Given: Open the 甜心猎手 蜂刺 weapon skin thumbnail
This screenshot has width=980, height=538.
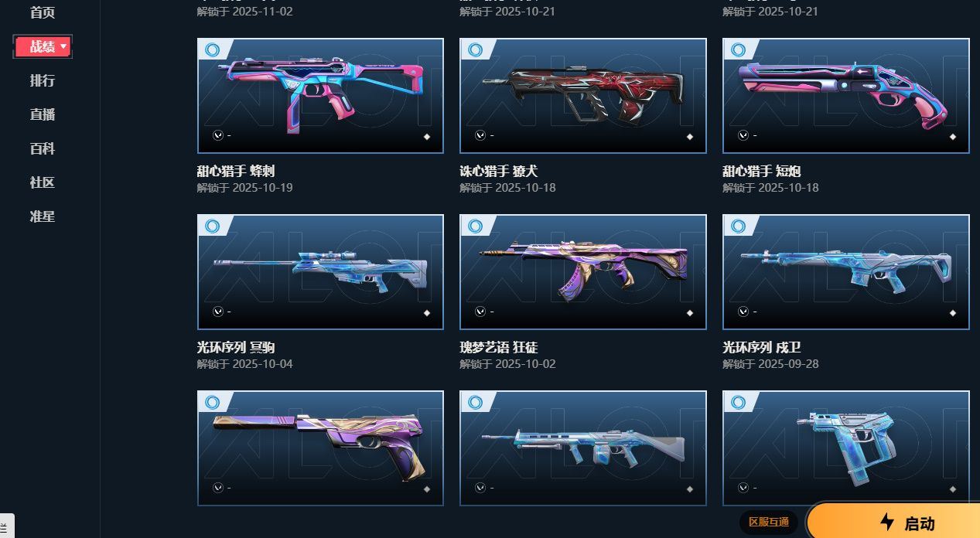Looking at the screenshot, I should click(320, 96).
